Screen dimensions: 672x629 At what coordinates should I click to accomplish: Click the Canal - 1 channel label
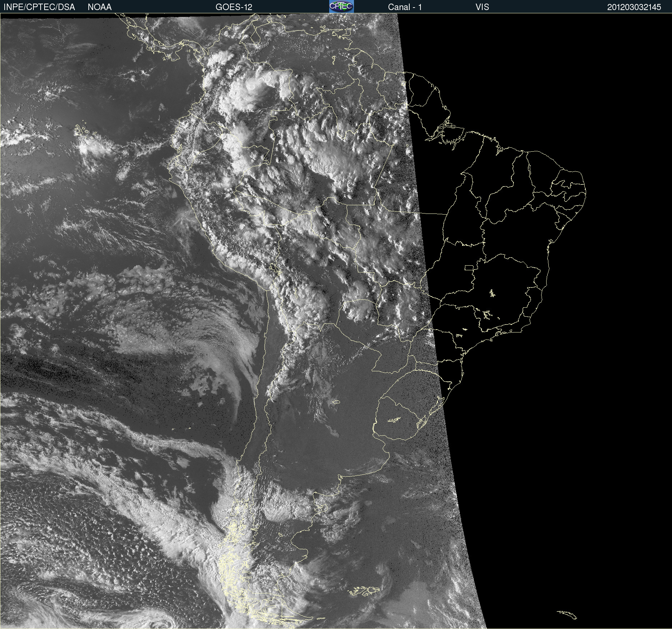click(405, 7)
